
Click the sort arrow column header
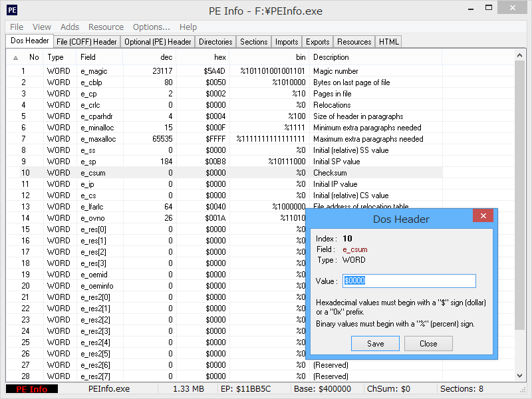point(15,57)
